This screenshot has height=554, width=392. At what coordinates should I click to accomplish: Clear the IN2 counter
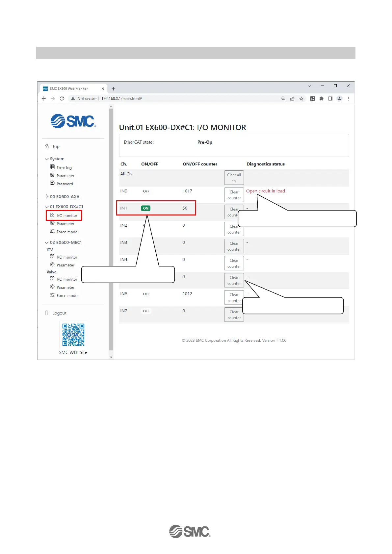pos(234,229)
